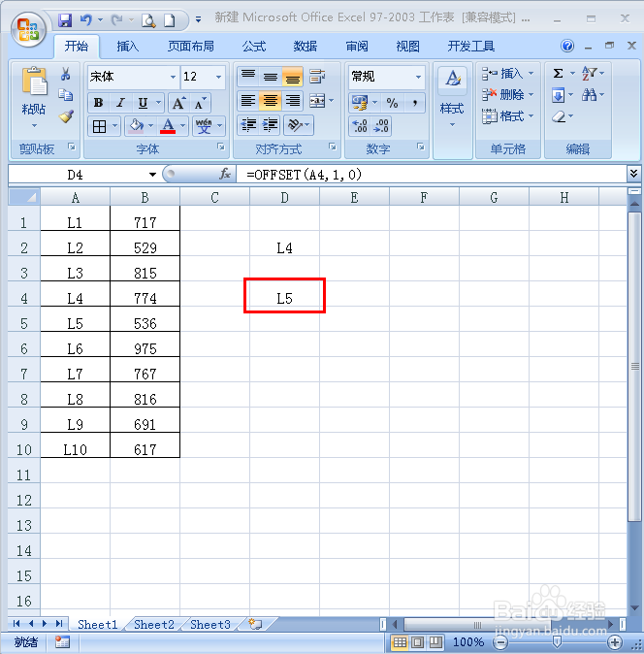This screenshot has width=644, height=654.
Task: Open 粘贴 paste options arrow
Action: (34, 125)
